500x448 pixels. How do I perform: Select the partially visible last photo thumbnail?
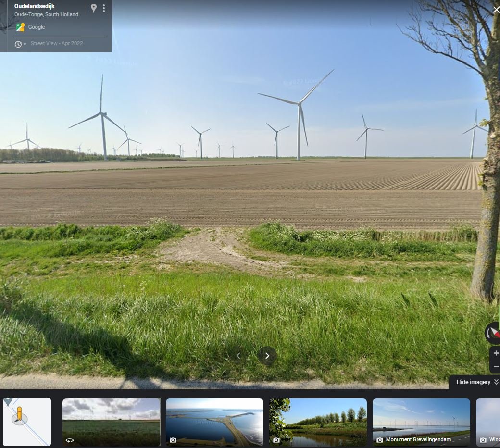pyautogui.click(x=488, y=422)
